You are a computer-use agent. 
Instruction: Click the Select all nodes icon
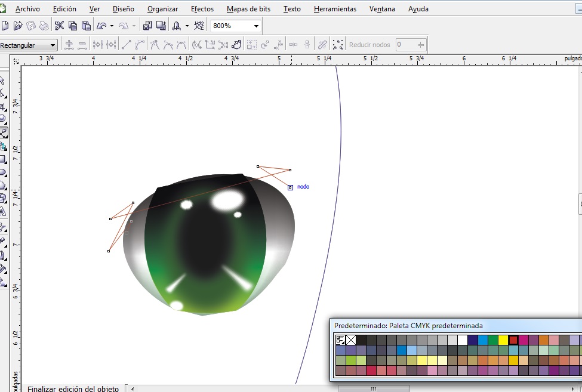tap(338, 45)
